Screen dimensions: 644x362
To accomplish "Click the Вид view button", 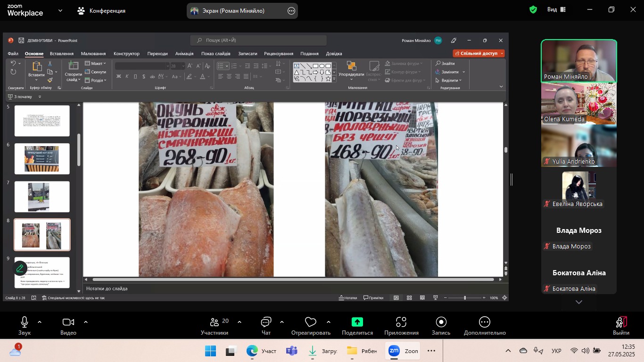I will click(556, 10).
